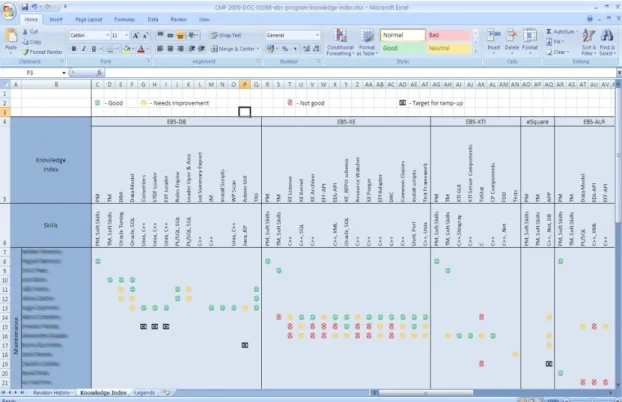Toggle Bold formatting button
The height and width of the screenshot is (402, 622).
(74, 49)
